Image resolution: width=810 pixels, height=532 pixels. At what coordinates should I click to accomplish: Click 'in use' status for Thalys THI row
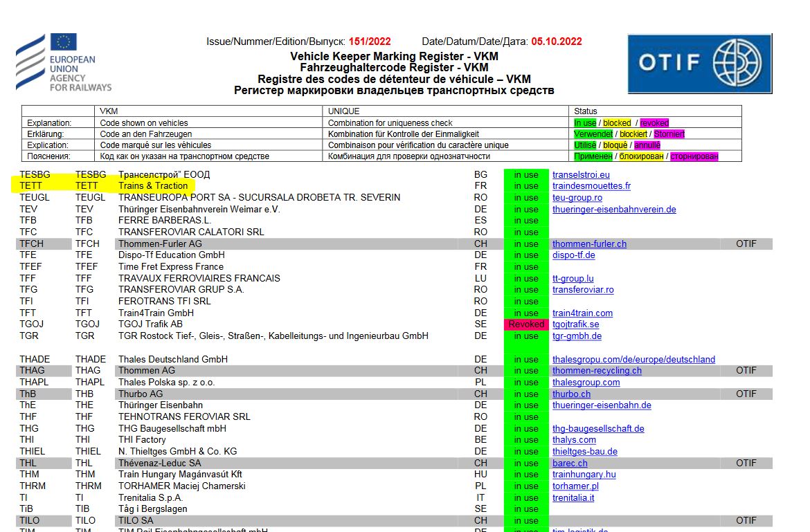click(526, 439)
